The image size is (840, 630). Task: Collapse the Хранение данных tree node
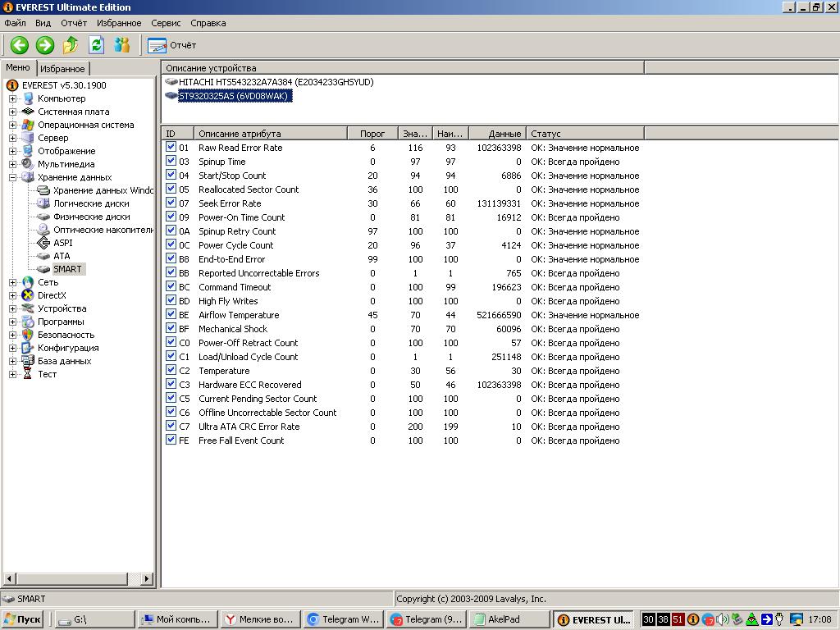[x=13, y=177]
